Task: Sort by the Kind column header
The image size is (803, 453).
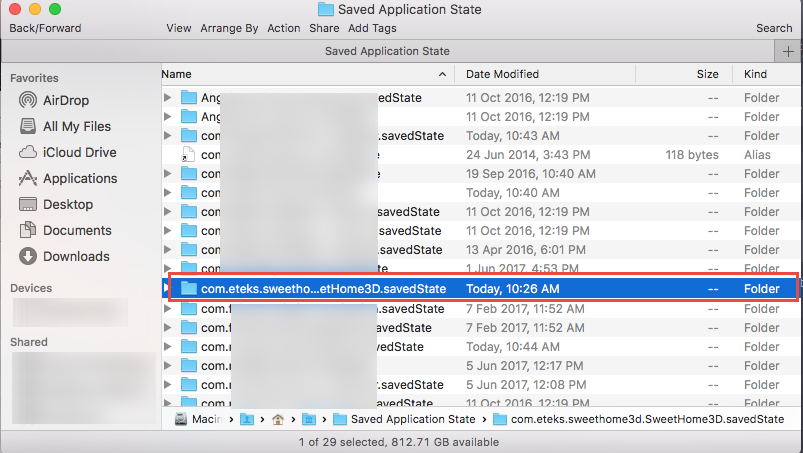Action: point(755,74)
